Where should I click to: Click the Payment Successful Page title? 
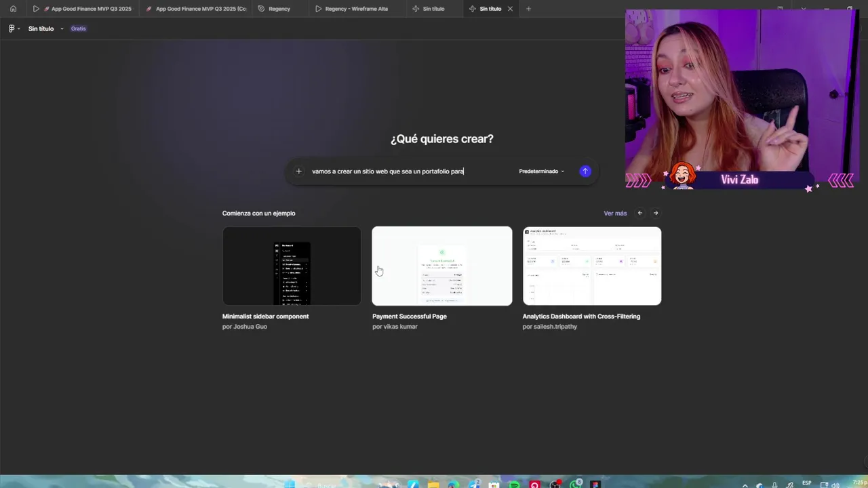pos(410,317)
